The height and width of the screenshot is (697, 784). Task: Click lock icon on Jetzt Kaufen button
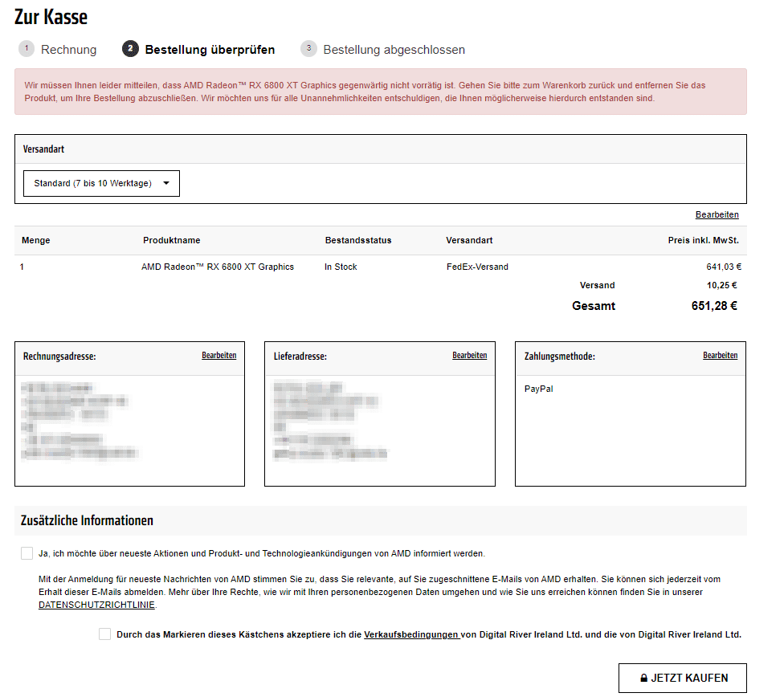(644, 678)
